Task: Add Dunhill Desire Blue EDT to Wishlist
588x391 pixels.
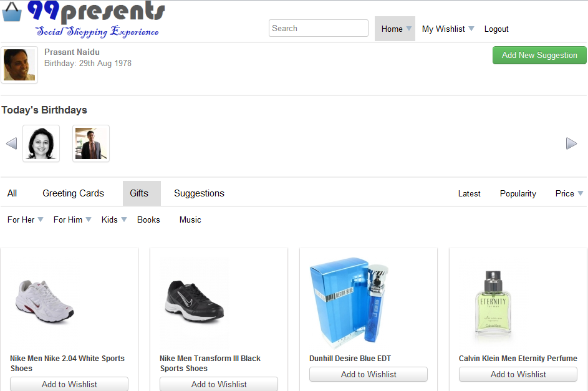Action: click(369, 374)
